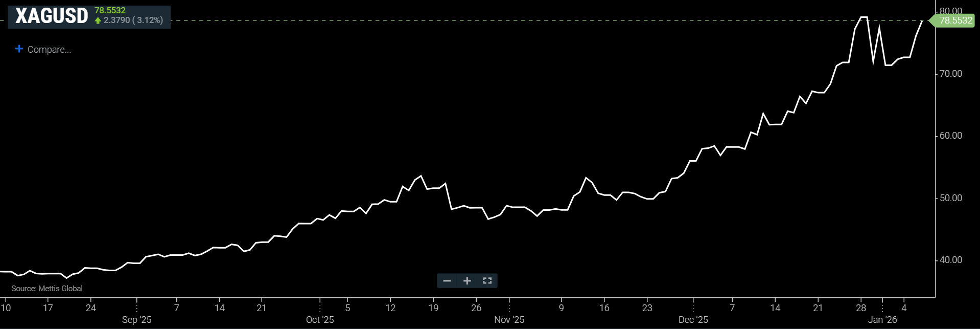The width and height of the screenshot is (980, 329).
Task: Click the 50.00 price axis label
Action: (950, 198)
